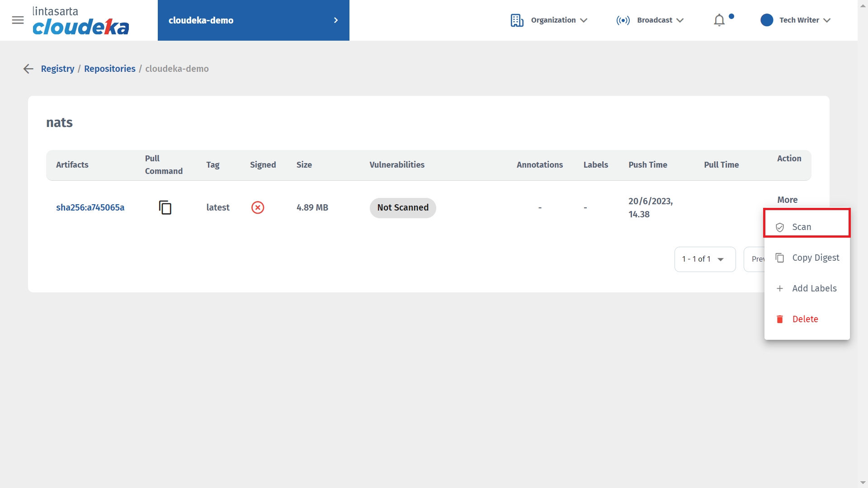Click the red unsigned status icon
This screenshot has height=488, width=868.
click(258, 207)
